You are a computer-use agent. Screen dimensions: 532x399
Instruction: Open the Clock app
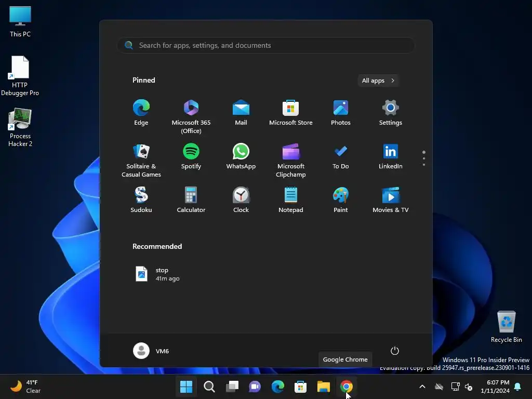241,200
